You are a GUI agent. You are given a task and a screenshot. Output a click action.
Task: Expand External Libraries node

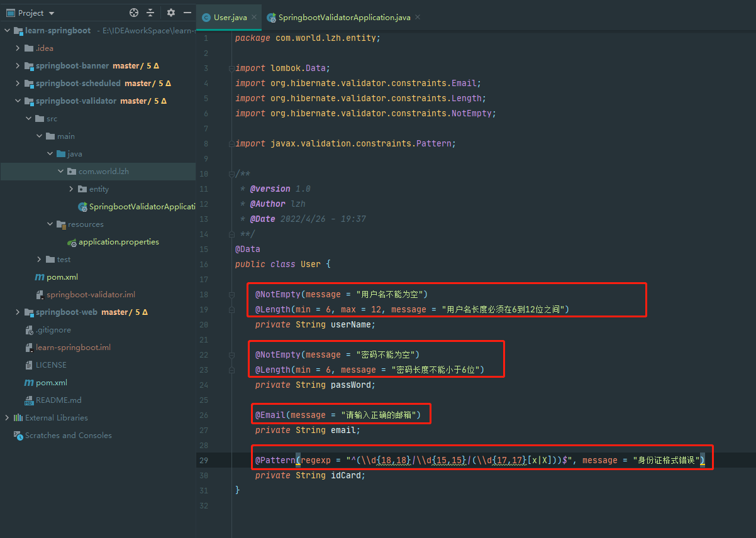point(8,418)
